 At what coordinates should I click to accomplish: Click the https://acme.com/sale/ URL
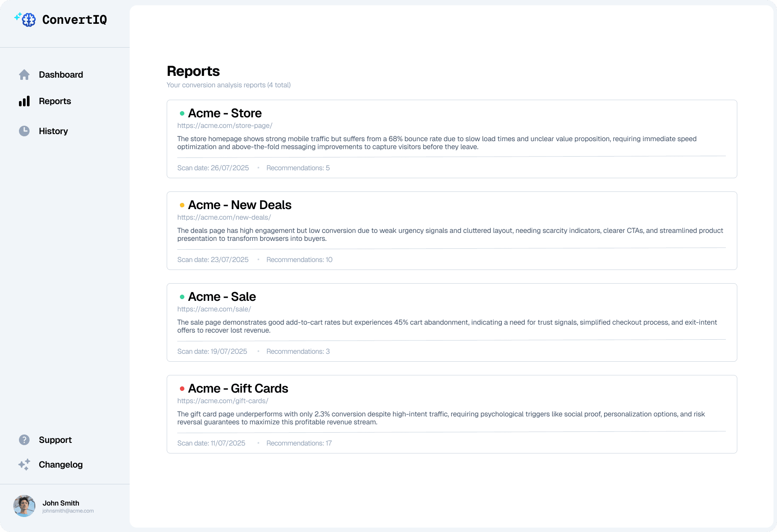click(x=214, y=309)
